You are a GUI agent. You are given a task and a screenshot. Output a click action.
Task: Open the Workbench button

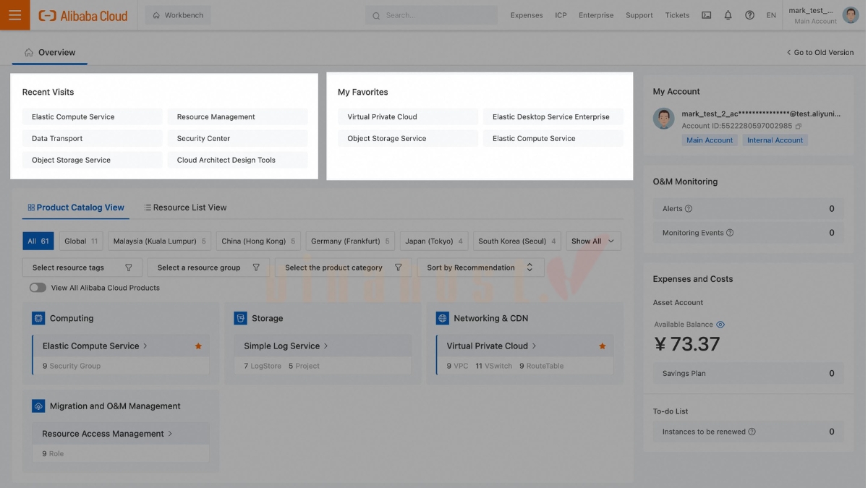click(178, 15)
